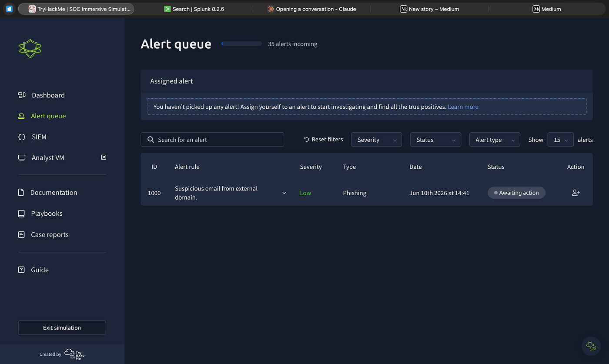Assign yourself to alert 1000
This screenshot has width=609, height=364.
[576, 193]
